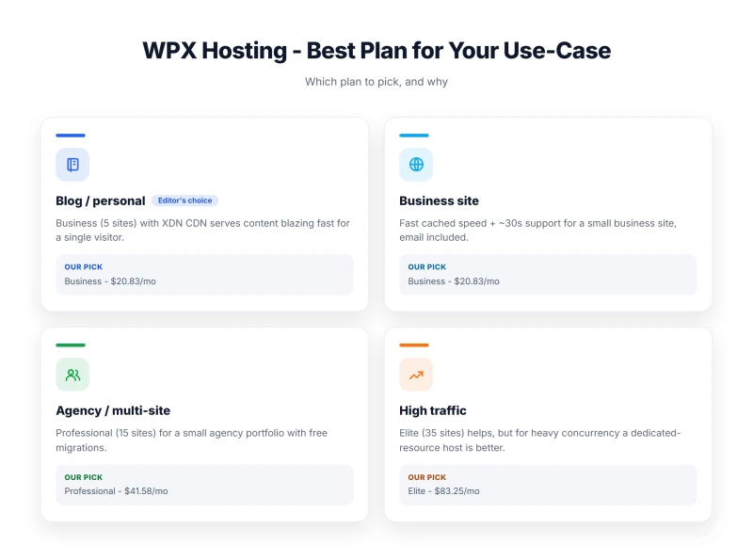
Task: Select the Blog / personal heading
Action: pyautogui.click(x=101, y=200)
